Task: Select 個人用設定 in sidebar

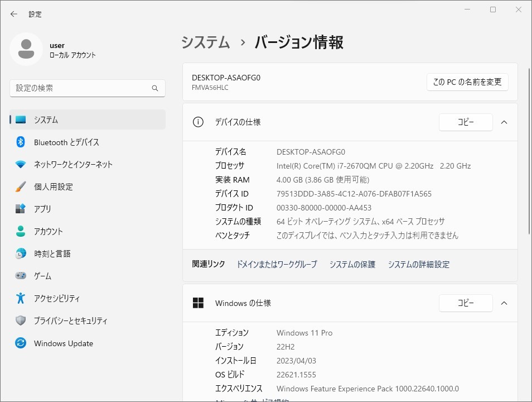Action: pos(88,186)
